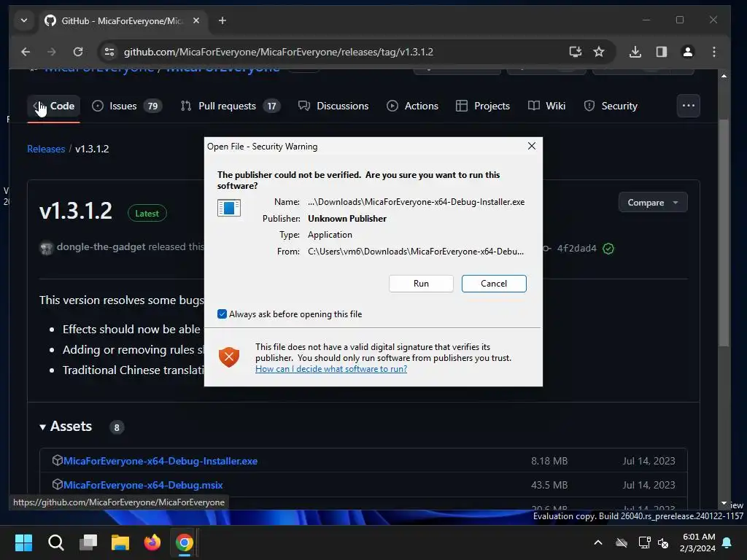Select the GitHub MicaForEveryone browser tab
747x560 pixels.
coord(121,20)
